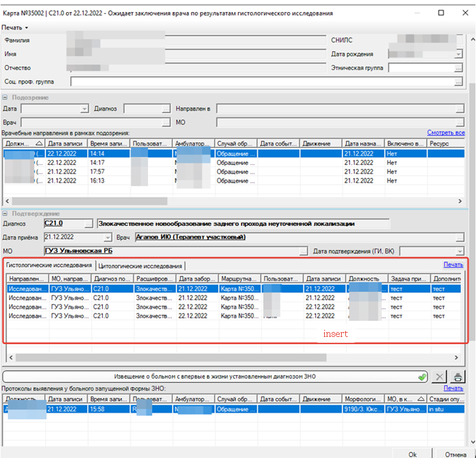The height and width of the screenshot is (458, 476).
Task: Switch to Гистологические исследования tab
Action: 49,266
